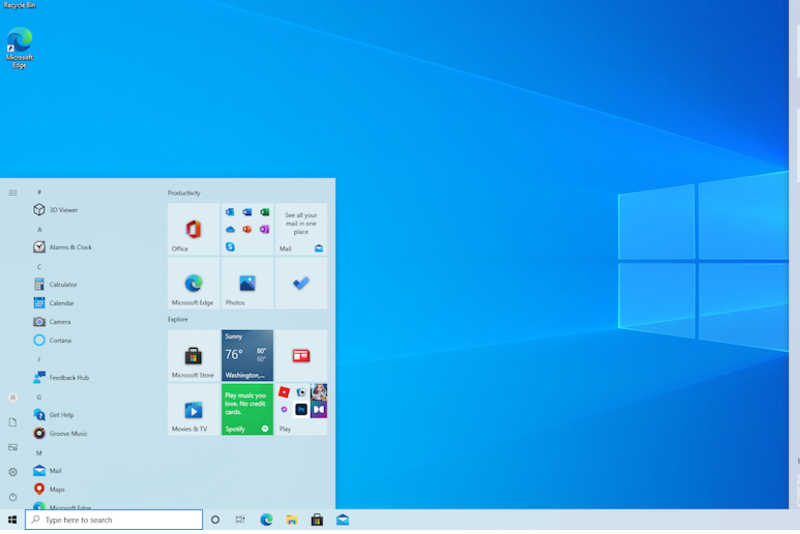Open Get Help app
Screen dimensions: 800x534
coord(54,415)
